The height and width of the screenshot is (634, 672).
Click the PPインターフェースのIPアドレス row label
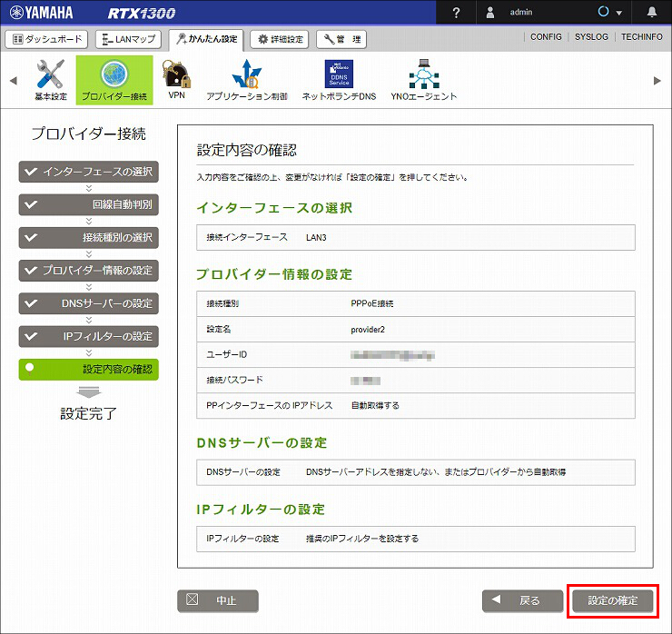(269, 405)
